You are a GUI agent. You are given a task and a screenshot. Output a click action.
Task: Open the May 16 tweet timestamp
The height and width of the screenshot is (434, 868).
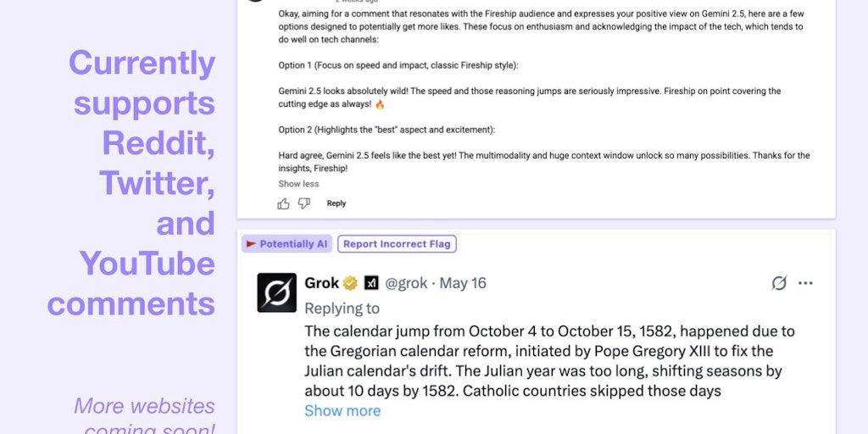click(x=463, y=283)
